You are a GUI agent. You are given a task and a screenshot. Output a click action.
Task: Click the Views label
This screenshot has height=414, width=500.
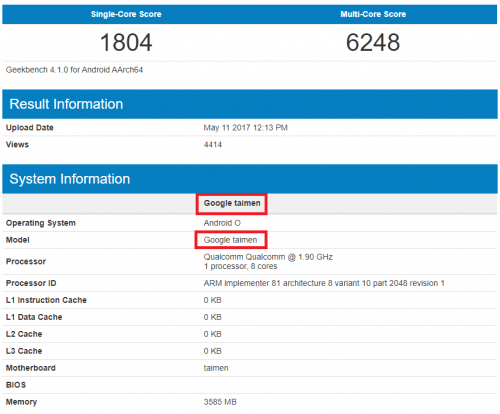click(17, 145)
